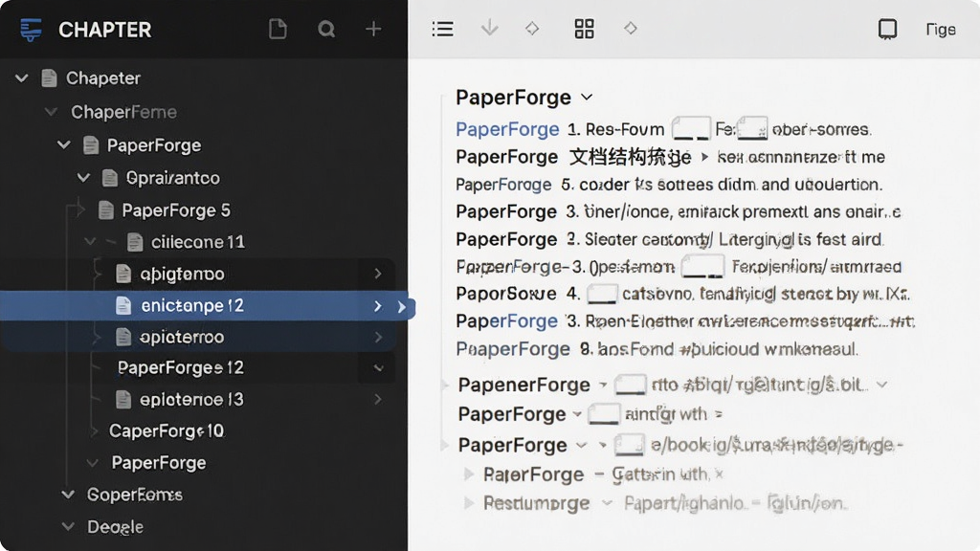
Task: Select the enictanpe 12 document row
Action: (x=204, y=305)
